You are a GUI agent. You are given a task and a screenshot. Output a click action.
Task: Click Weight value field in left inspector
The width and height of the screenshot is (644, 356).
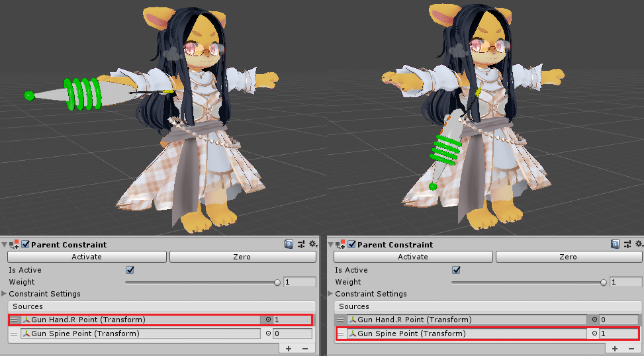300,282
